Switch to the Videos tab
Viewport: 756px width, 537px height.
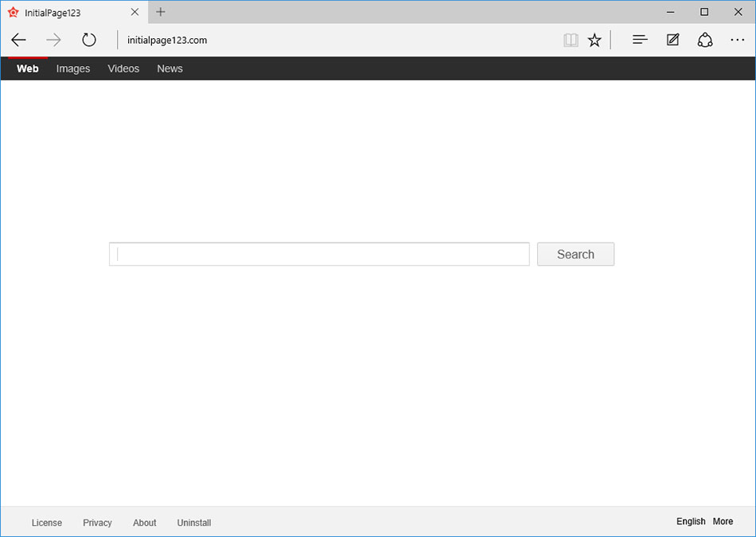123,69
